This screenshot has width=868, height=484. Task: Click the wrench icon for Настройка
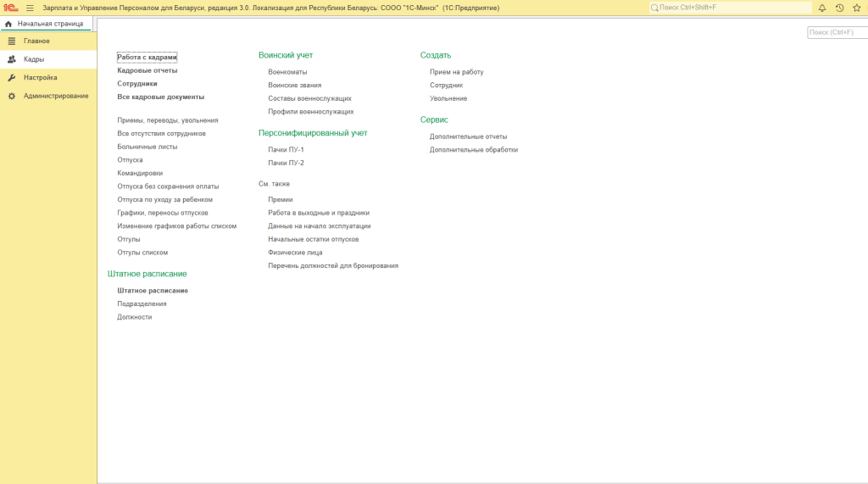pos(12,77)
